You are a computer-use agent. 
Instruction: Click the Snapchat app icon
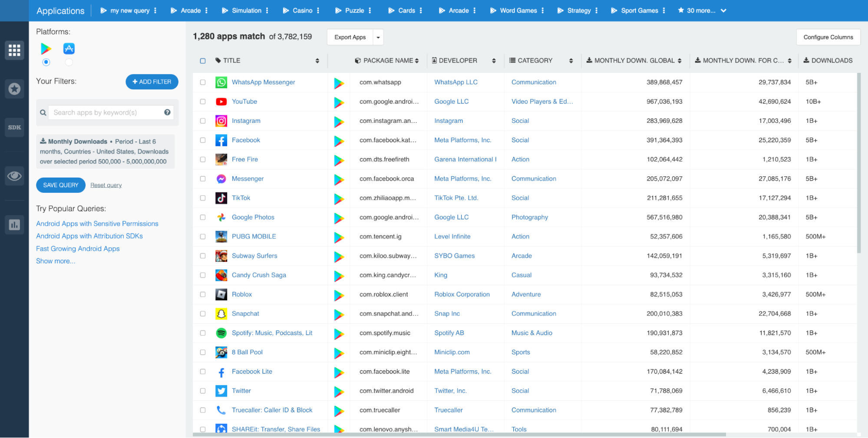(x=221, y=314)
